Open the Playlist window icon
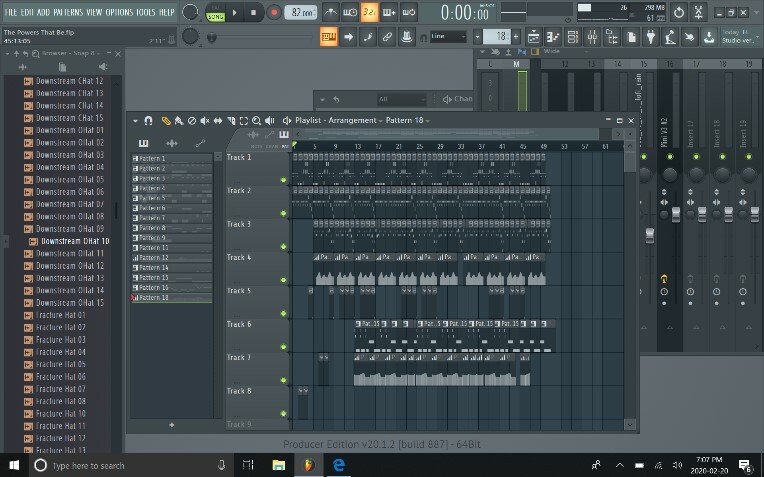The height and width of the screenshot is (477, 764). [x=534, y=37]
